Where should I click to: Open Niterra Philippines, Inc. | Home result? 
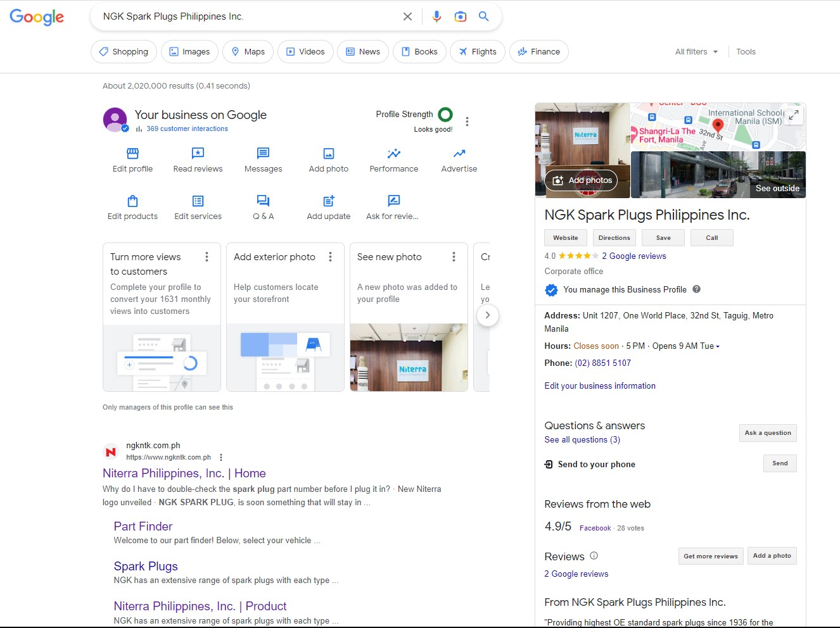[x=184, y=474]
